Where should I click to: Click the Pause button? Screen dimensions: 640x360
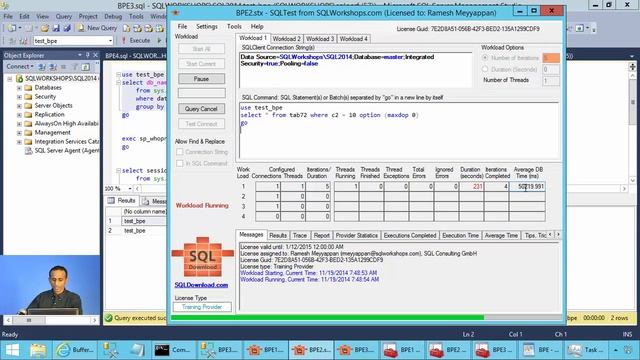[201, 79]
